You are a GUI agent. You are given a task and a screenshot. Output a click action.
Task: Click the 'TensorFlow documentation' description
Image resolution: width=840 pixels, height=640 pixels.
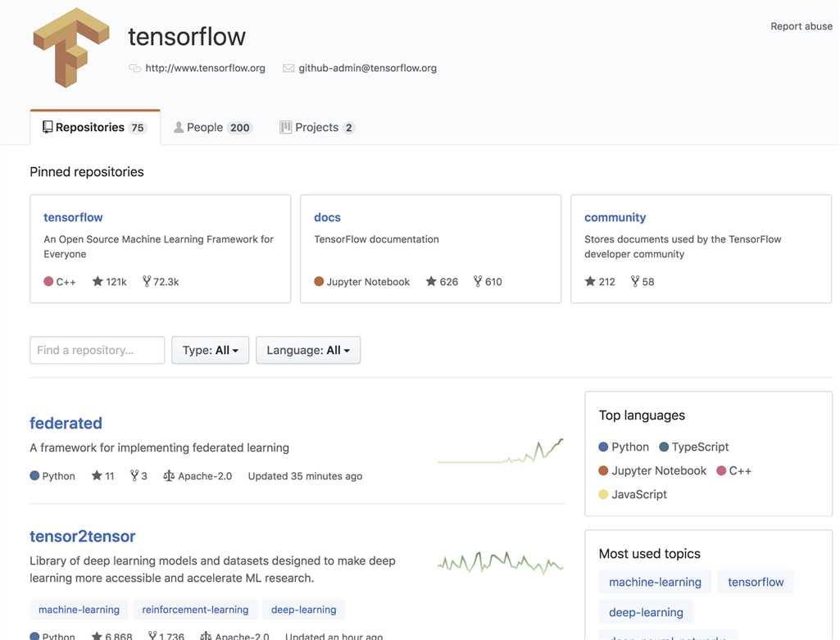(377, 239)
